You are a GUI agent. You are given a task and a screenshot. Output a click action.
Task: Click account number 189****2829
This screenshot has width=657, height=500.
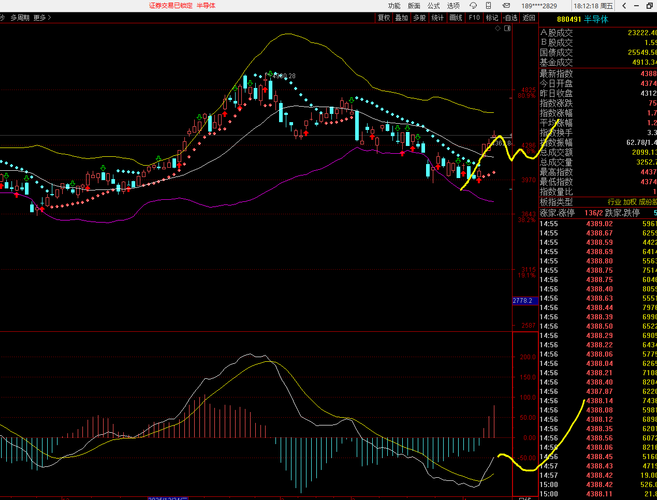(x=539, y=6)
